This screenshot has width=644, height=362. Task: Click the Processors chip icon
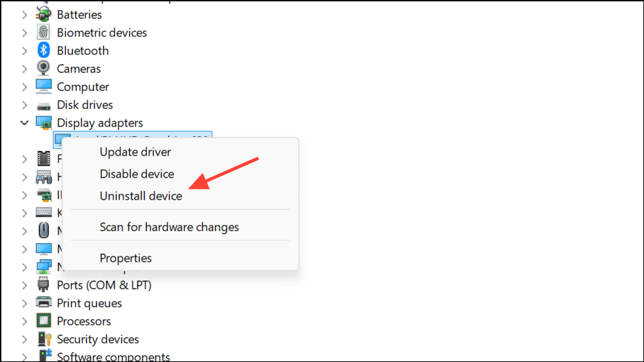(43, 321)
